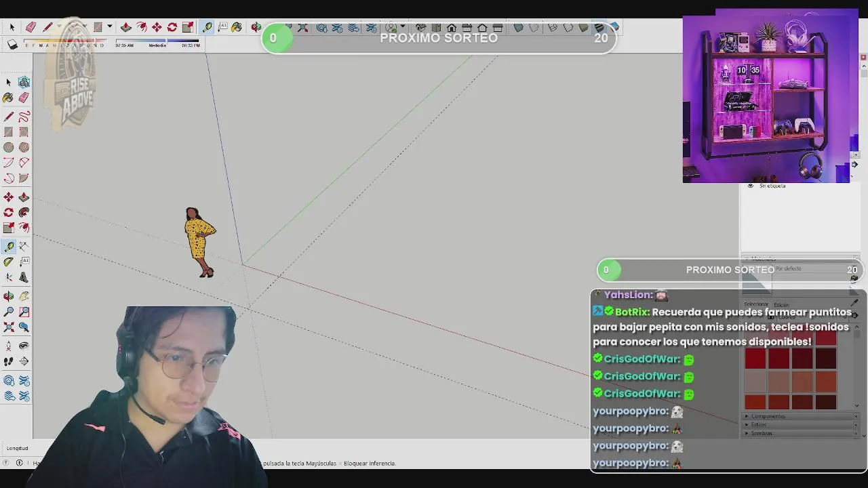The width and height of the screenshot is (868, 488).
Task: Collapse the Materiales panel
Action: [x=748, y=259]
